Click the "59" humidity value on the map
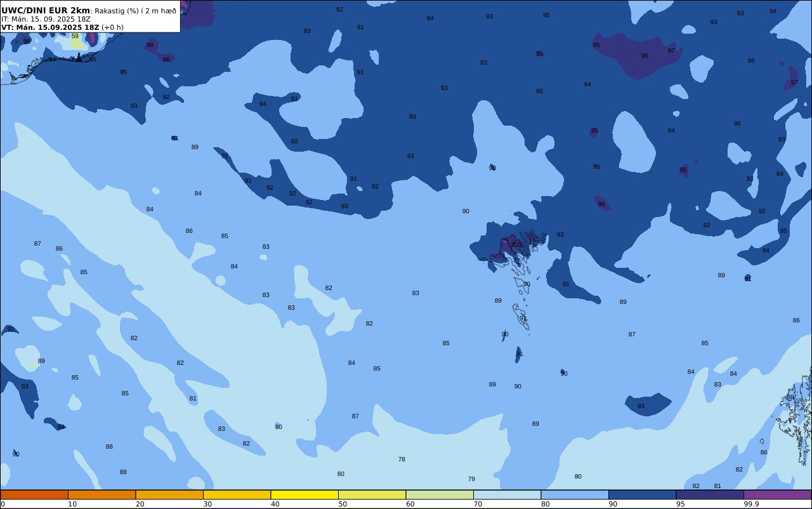This screenshot has width=812, height=509. click(x=75, y=36)
